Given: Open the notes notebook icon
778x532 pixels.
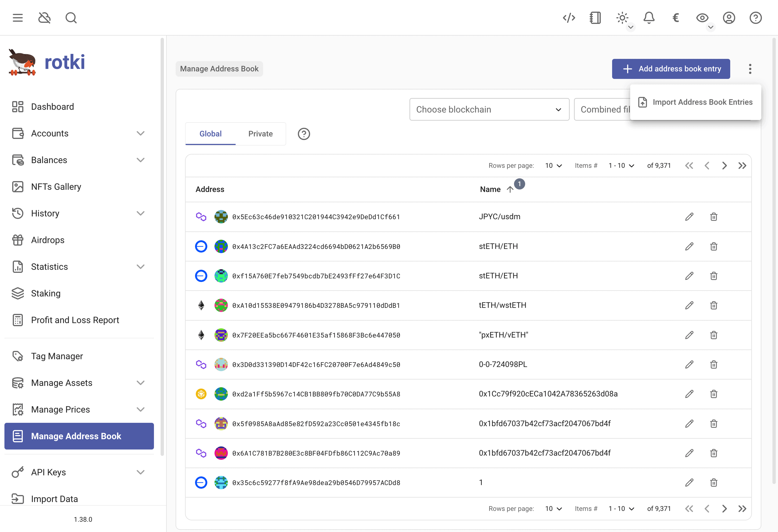Looking at the screenshot, I should coord(595,18).
